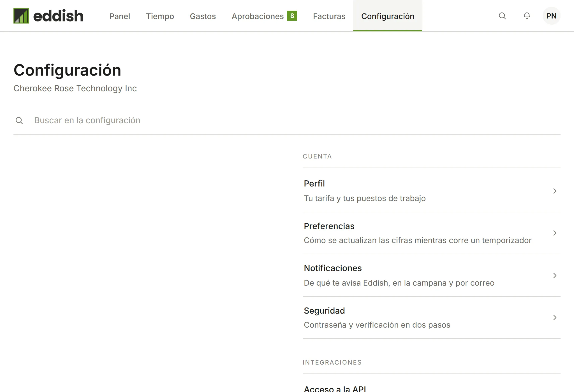Open the Notificaciones settings entry

pyautogui.click(x=432, y=276)
